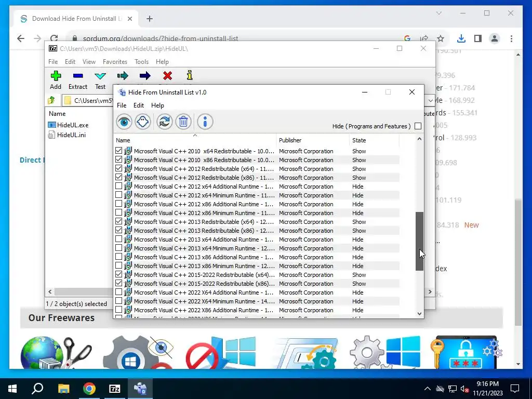This screenshot has height=399, width=532.
Task: Click Chrome reload page icon
Action: 54,38
